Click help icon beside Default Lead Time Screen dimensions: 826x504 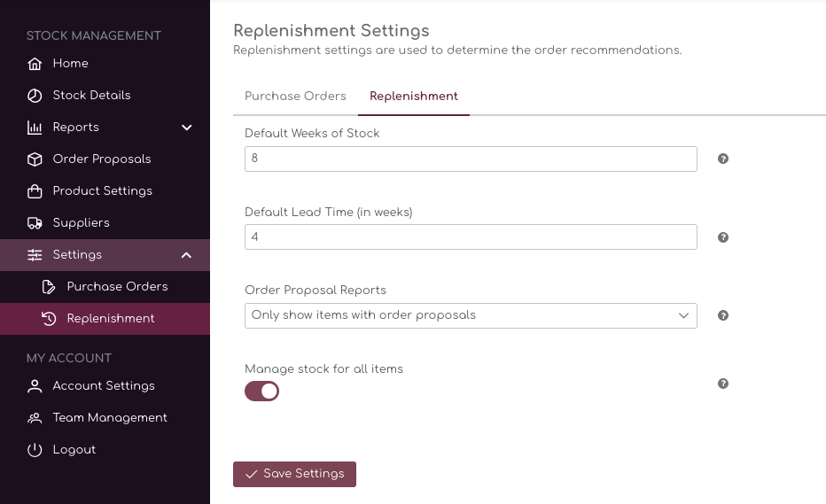tap(723, 237)
